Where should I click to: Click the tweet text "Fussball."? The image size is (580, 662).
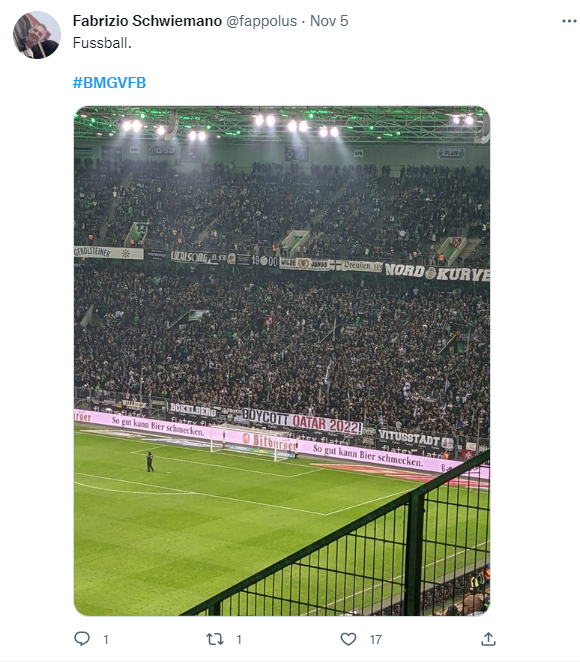coord(102,43)
